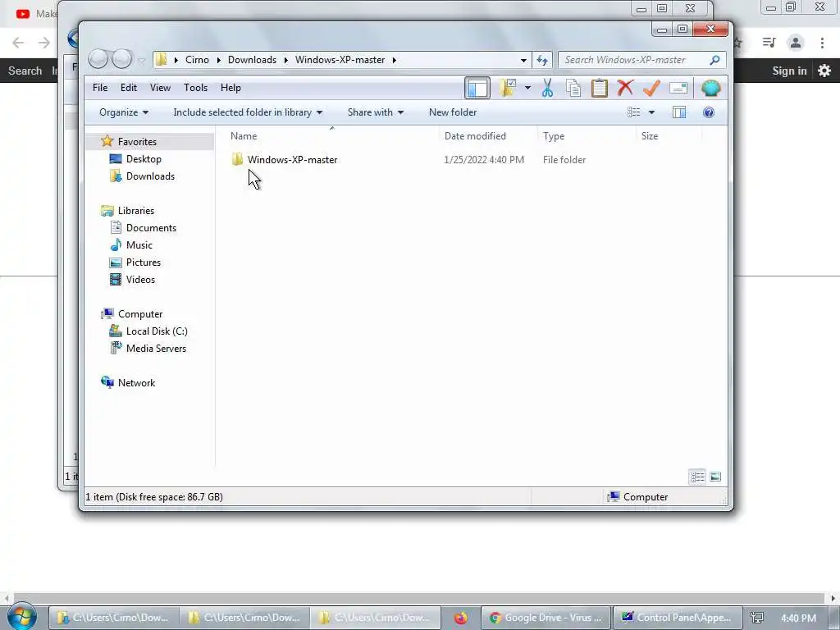Open the Share with dropdown
This screenshot has height=630, width=840.
point(376,112)
